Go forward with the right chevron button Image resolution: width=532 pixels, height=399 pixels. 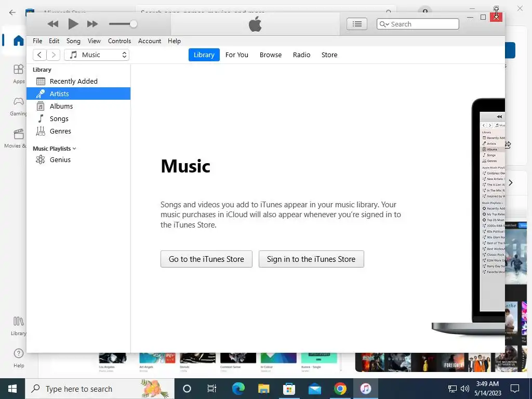tap(54, 55)
